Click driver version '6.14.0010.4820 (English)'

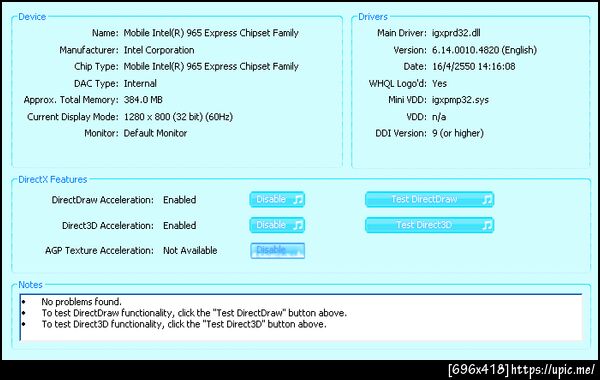pyautogui.click(x=484, y=50)
